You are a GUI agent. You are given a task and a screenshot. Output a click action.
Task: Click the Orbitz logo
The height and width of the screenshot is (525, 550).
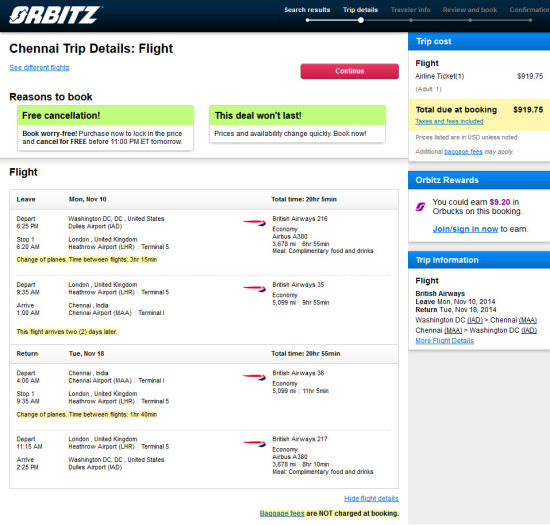click(x=55, y=15)
